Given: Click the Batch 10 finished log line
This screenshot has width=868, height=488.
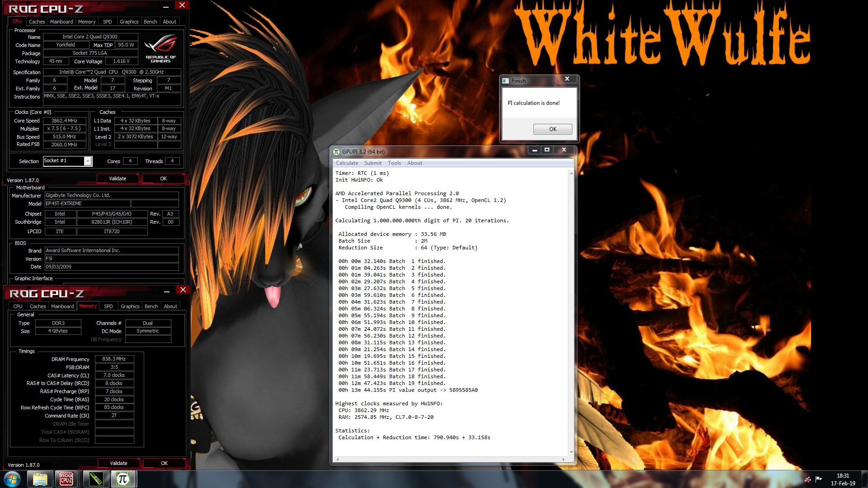Looking at the screenshot, I should click(392, 322).
